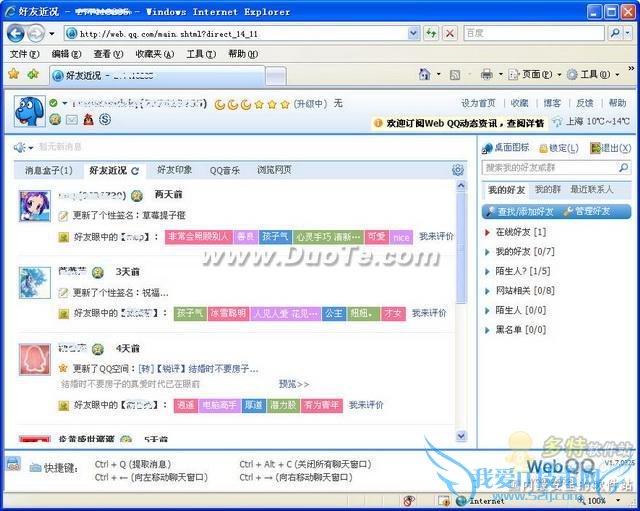This screenshot has width=640, height=511.
Task: Stop loading with the red X icon
Action: [449, 33]
